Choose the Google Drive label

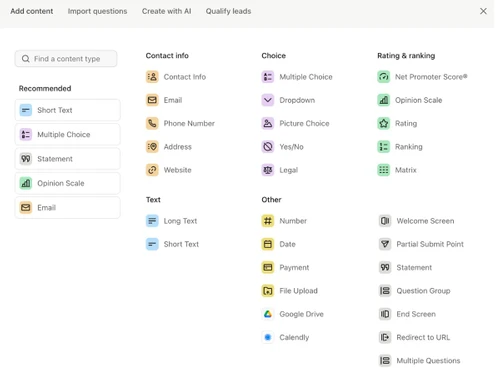[x=301, y=314]
